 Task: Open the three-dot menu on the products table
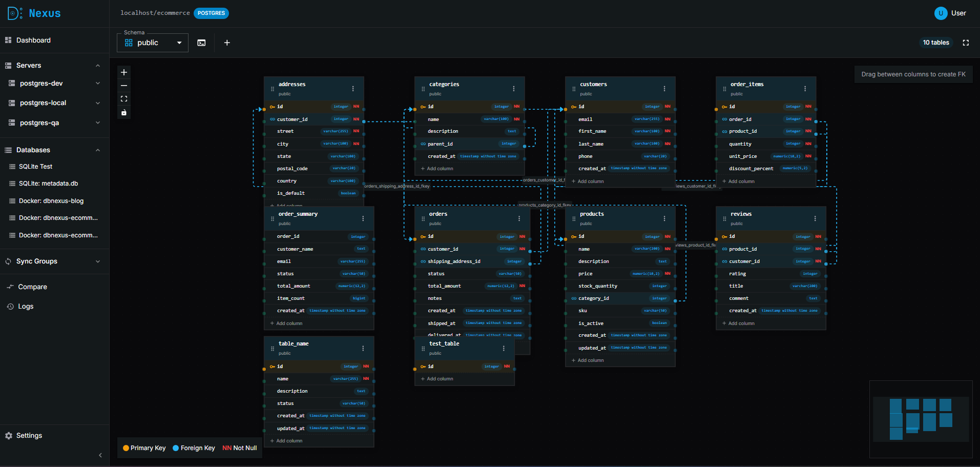(664, 218)
